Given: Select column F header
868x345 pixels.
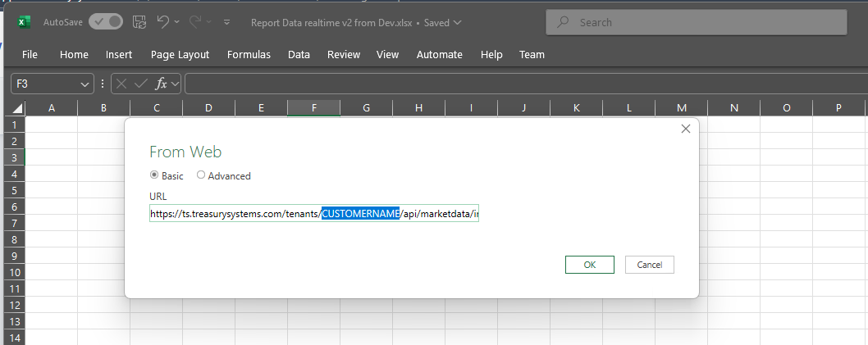Looking at the screenshot, I should 314,108.
